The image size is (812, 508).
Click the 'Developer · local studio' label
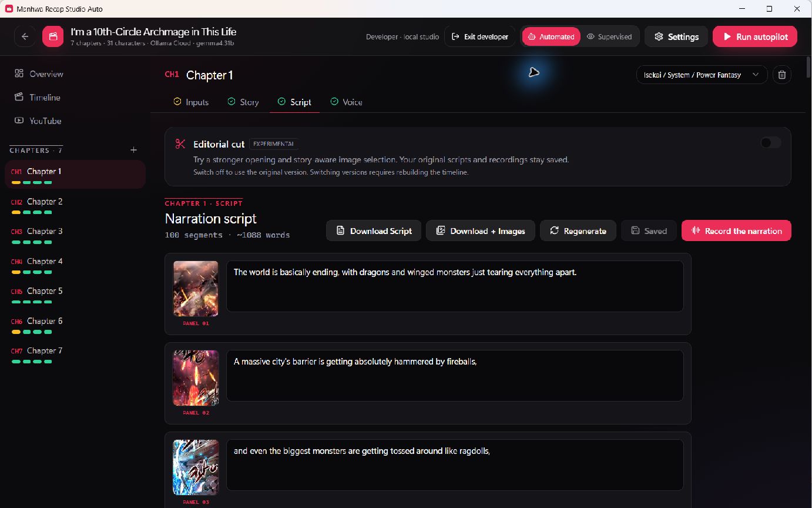point(402,36)
